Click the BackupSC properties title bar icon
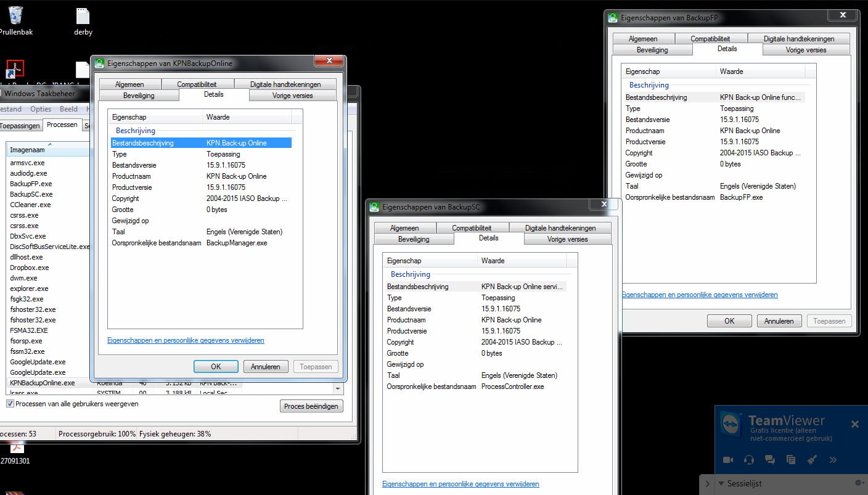The image size is (868, 495). click(375, 207)
